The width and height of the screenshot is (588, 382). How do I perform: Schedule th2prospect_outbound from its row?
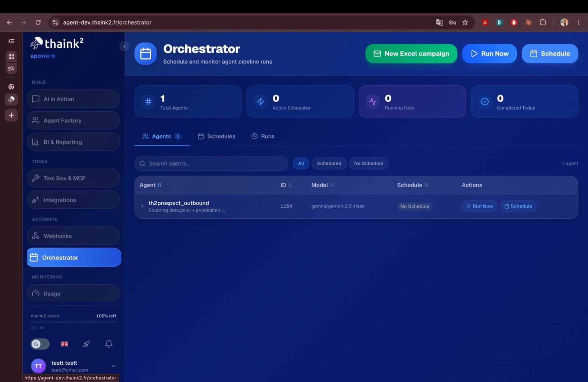(x=518, y=206)
